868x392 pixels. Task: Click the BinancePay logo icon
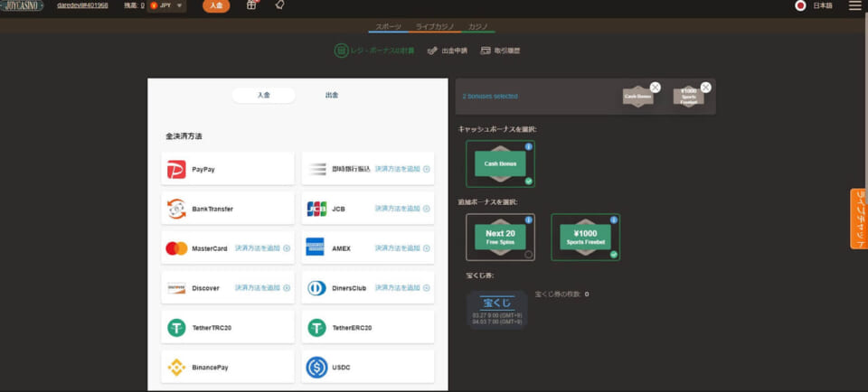tap(176, 367)
